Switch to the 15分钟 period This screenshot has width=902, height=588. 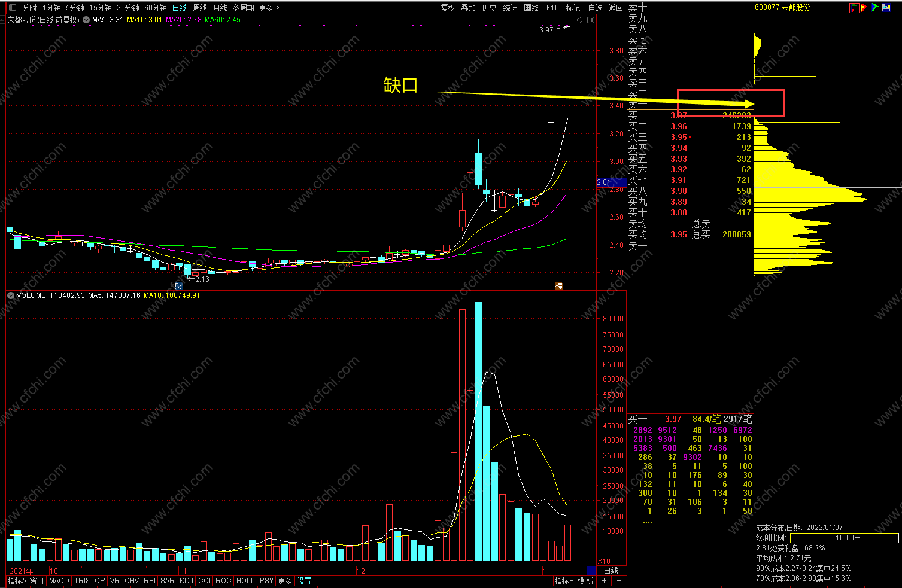(101, 8)
